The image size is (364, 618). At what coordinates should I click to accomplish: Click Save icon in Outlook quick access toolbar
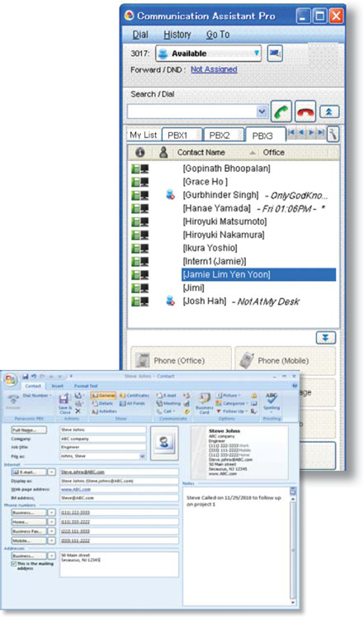click(26, 377)
